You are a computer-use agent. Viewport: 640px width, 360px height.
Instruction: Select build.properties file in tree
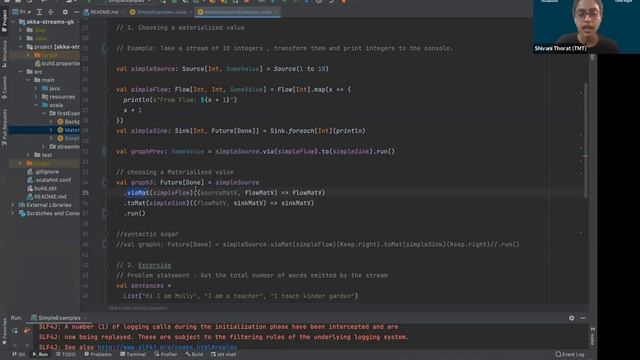pyautogui.click(x=57, y=63)
